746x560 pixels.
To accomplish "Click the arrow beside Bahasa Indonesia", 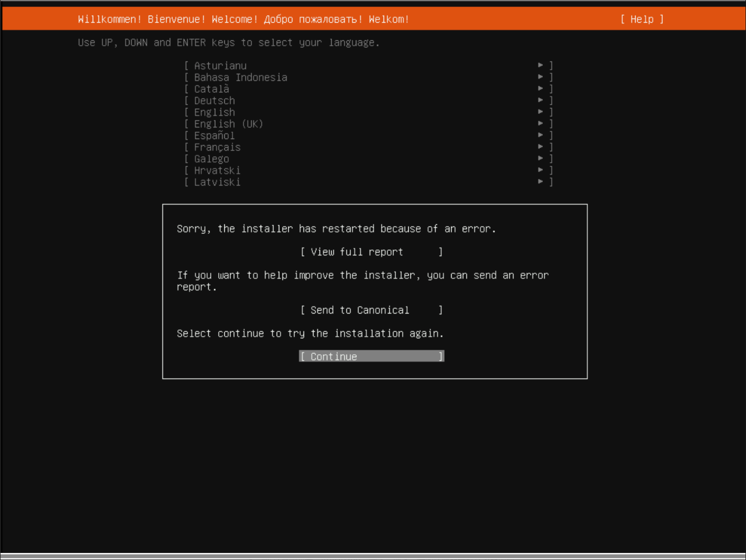I will pyautogui.click(x=540, y=77).
